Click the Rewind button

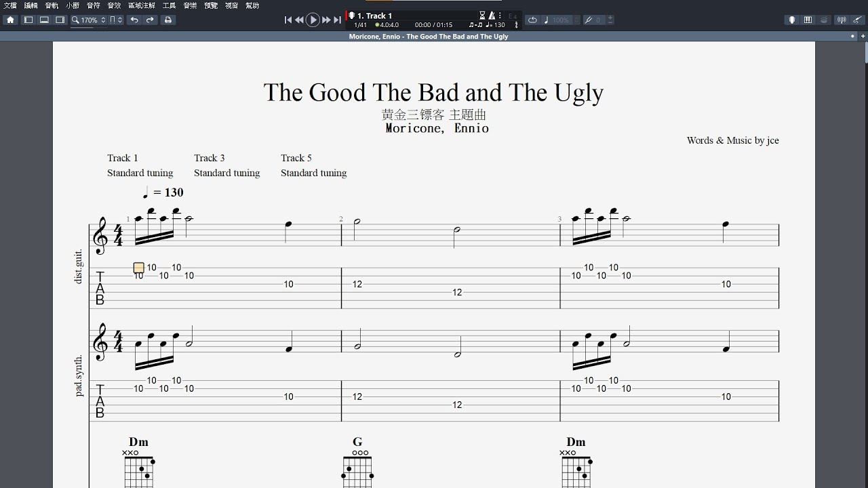click(x=299, y=20)
